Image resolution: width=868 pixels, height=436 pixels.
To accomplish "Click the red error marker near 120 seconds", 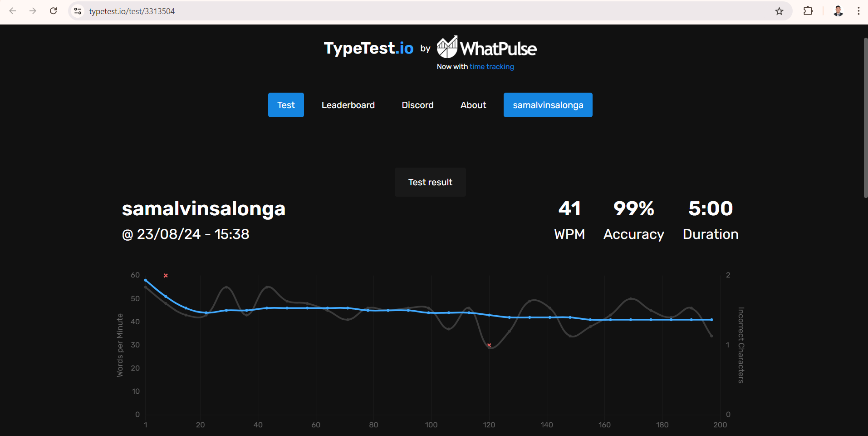I will click(x=489, y=345).
